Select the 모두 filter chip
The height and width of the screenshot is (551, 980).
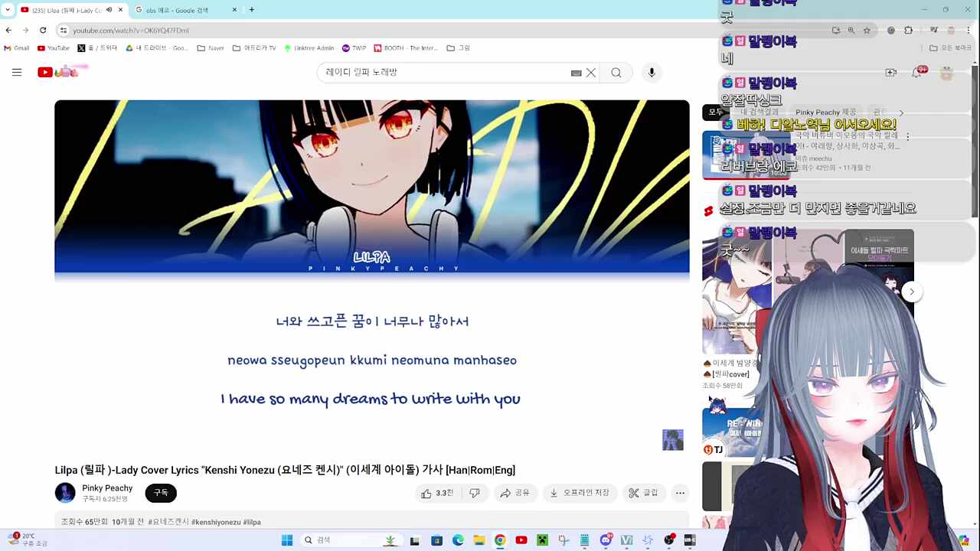pyautogui.click(x=715, y=112)
